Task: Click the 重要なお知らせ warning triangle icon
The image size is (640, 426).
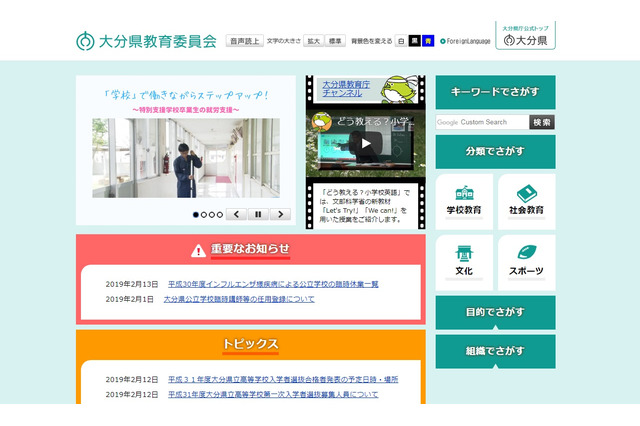Action: [x=198, y=250]
